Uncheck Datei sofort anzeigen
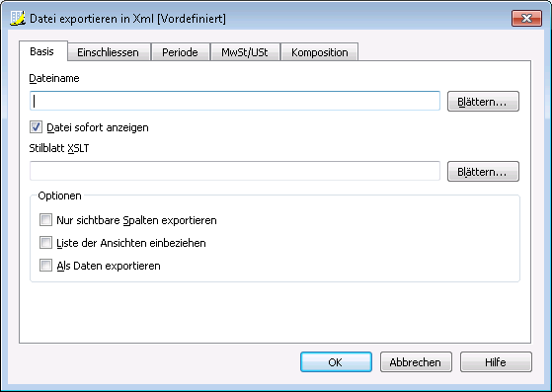This screenshot has width=552, height=392. (36, 127)
